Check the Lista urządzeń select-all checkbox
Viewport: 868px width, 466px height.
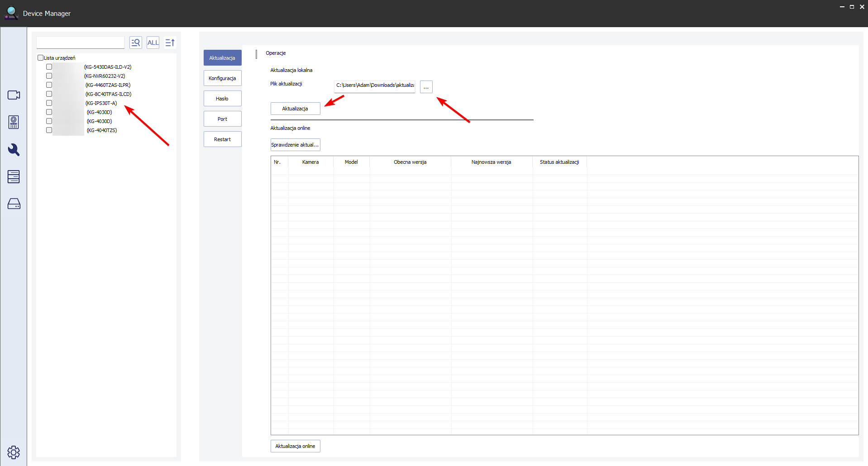[x=40, y=58]
